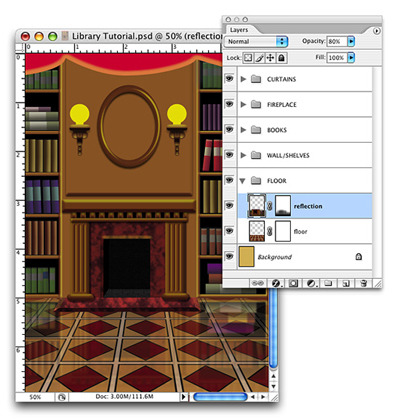Viewport: 400px width, 420px height.
Task: Hide the reflection layer visibility eye
Action: pyautogui.click(x=229, y=205)
